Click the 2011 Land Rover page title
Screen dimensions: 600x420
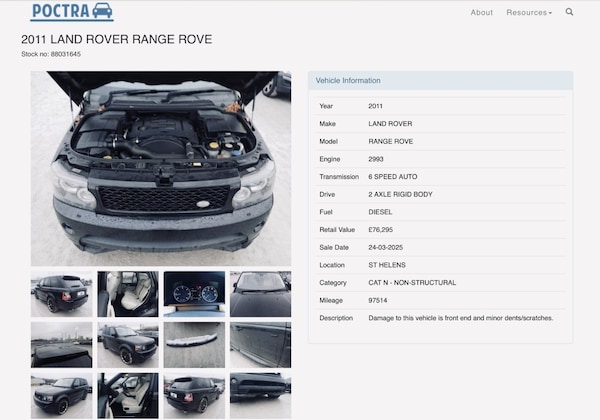[116, 39]
